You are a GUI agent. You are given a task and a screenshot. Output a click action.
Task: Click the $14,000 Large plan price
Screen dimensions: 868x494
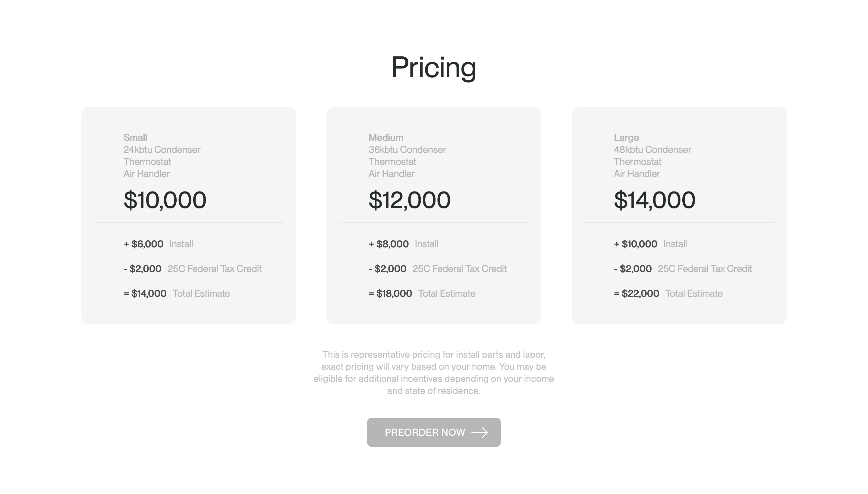click(x=654, y=200)
